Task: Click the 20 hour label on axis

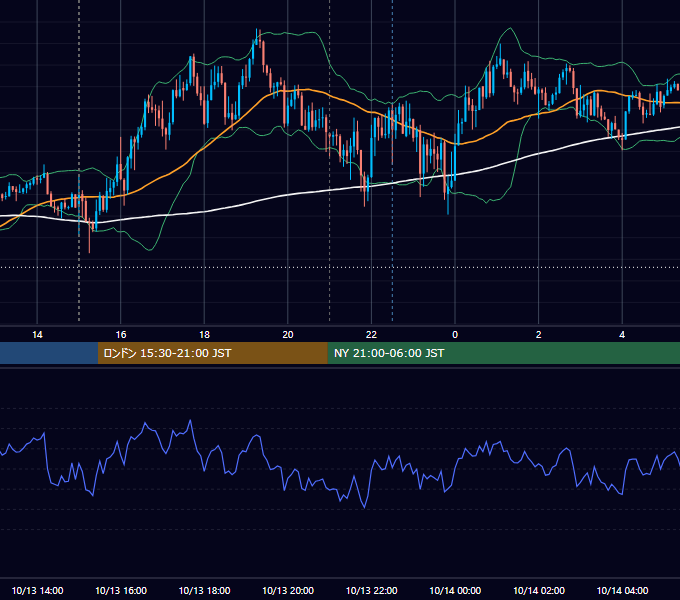Action: tap(288, 335)
